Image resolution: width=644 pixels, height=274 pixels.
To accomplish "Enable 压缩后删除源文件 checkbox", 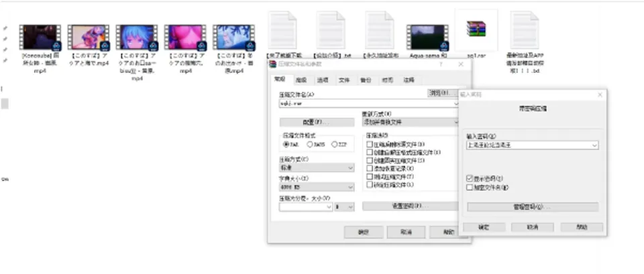I will 370,145.
